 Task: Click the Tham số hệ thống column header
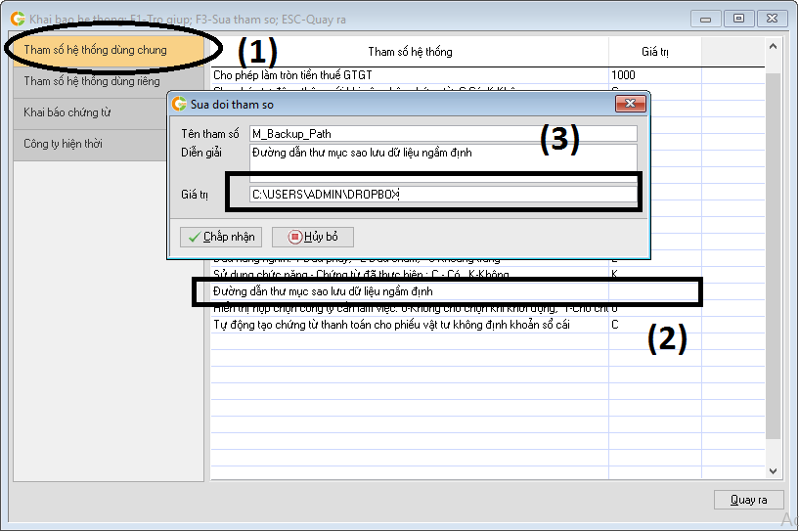tap(410, 51)
